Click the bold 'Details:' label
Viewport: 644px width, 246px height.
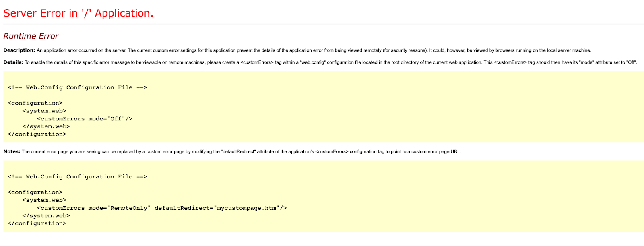pyautogui.click(x=13, y=62)
